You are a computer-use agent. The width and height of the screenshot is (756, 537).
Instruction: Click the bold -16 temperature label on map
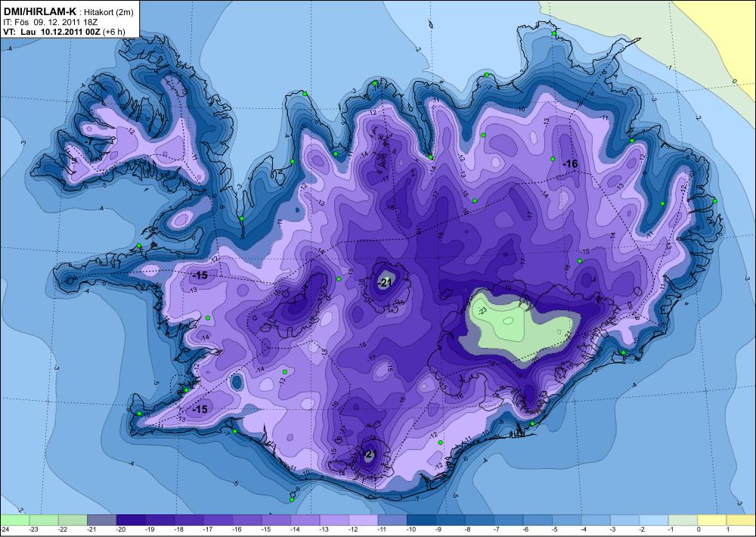pos(570,164)
